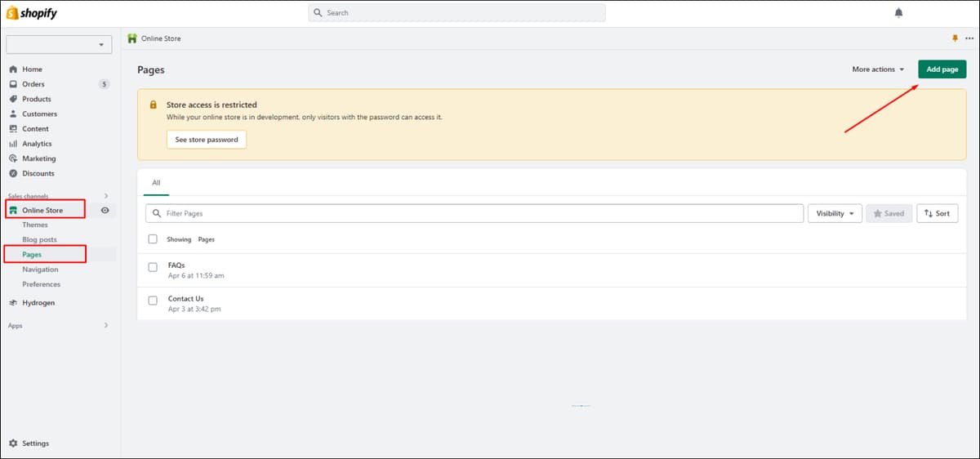Click the Orders icon in the sidebar

(x=13, y=84)
